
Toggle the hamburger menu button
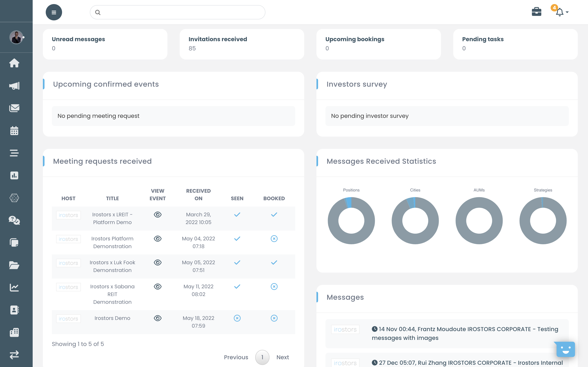tap(54, 12)
